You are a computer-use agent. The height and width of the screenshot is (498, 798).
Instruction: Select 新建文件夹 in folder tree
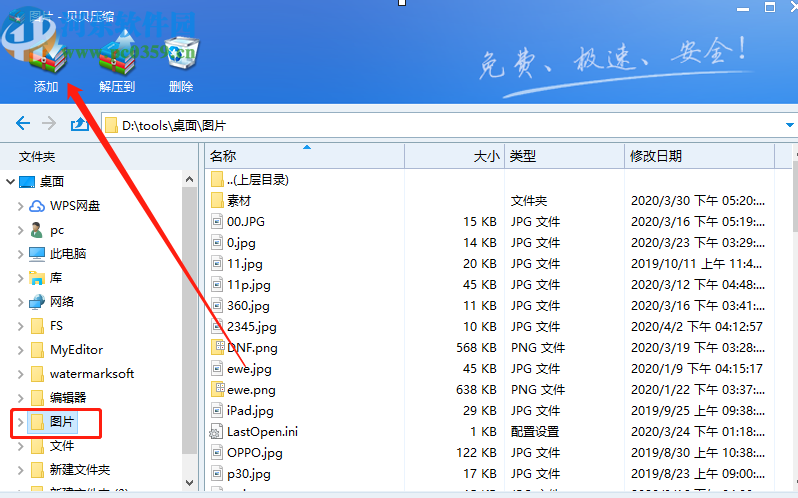click(70, 470)
